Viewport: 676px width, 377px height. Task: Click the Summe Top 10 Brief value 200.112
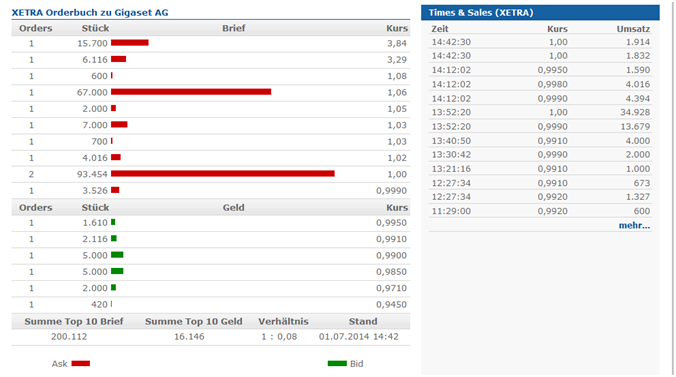point(69,336)
